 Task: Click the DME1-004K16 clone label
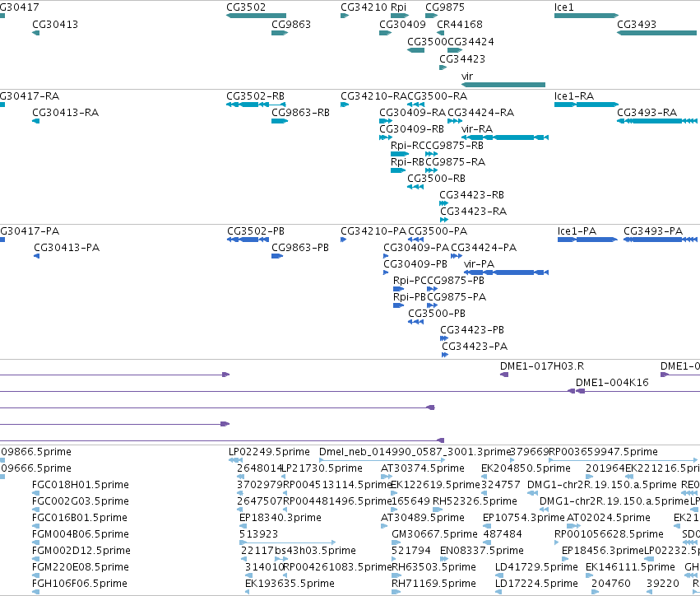pyautogui.click(x=612, y=383)
